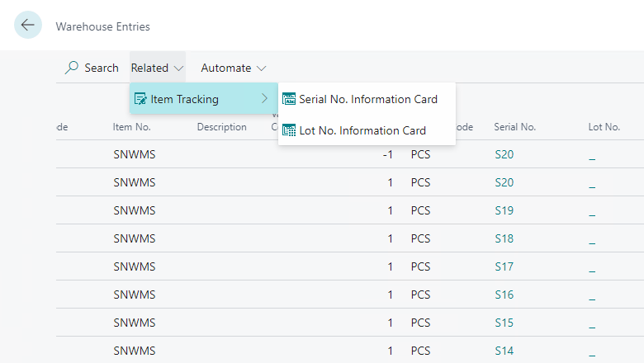Open the Automate dropdown menu
This screenshot has height=363, width=644.
pos(234,68)
